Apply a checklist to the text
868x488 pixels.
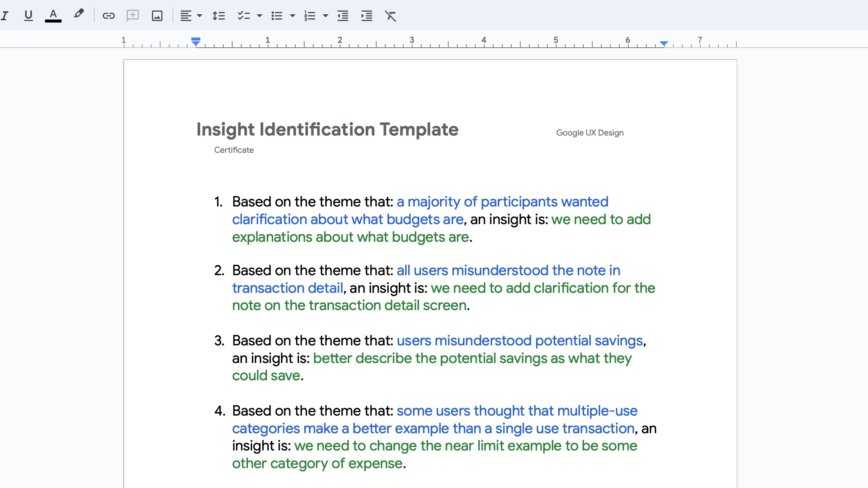tap(244, 16)
